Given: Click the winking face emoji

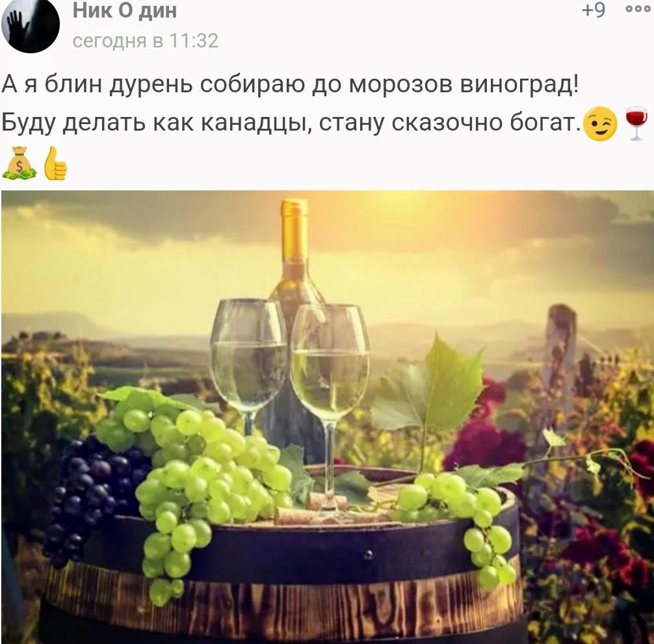Looking at the screenshot, I should 600,124.
